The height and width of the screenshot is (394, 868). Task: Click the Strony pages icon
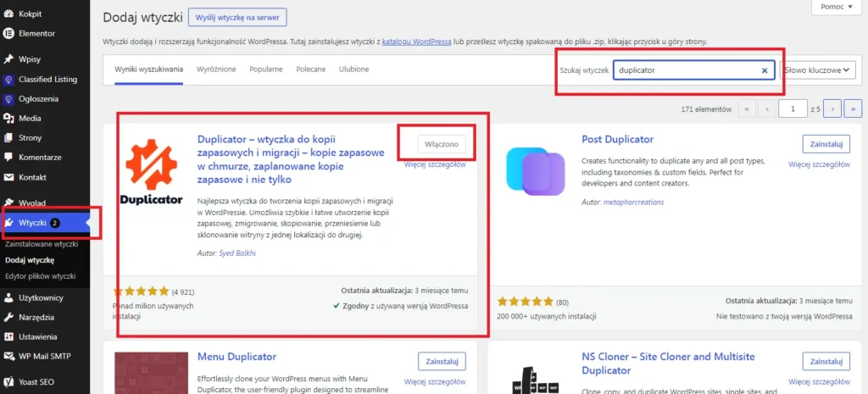click(8, 138)
